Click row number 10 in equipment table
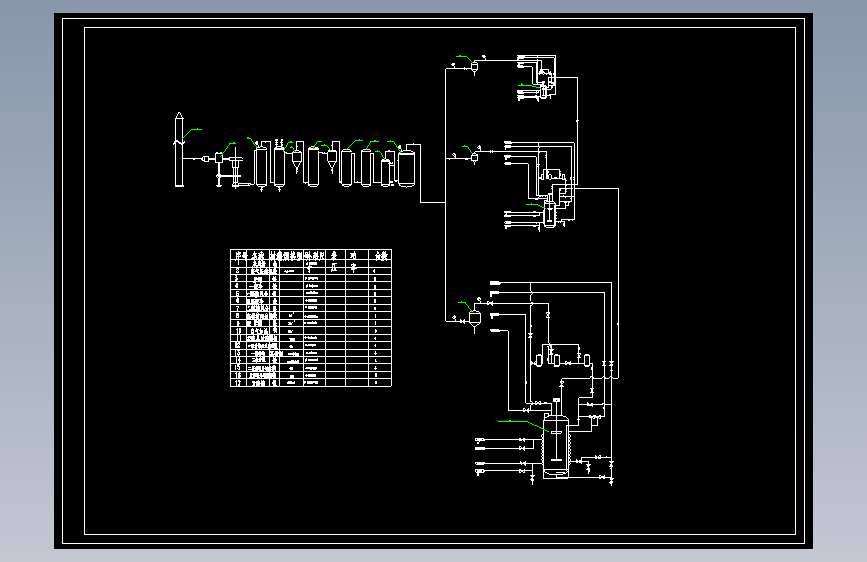 coord(239,331)
